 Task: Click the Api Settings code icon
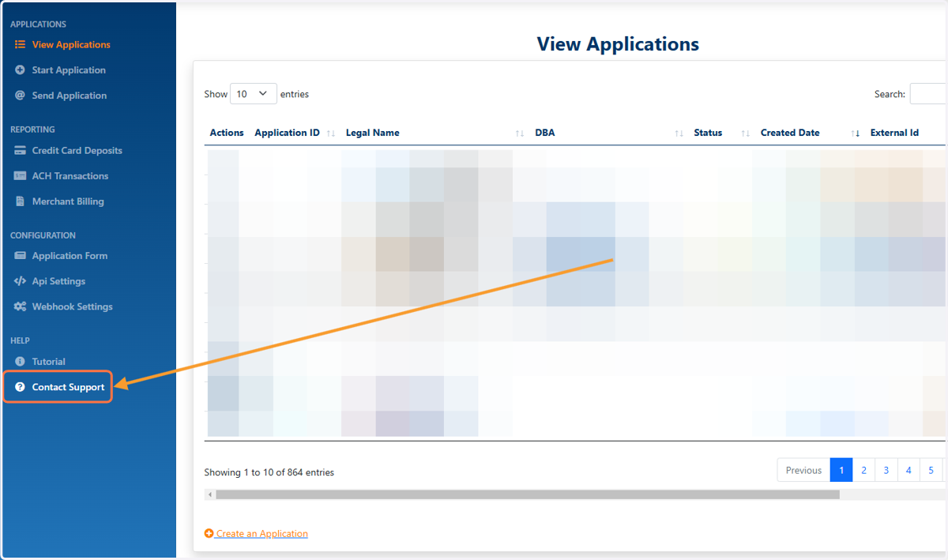pos(21,281)
